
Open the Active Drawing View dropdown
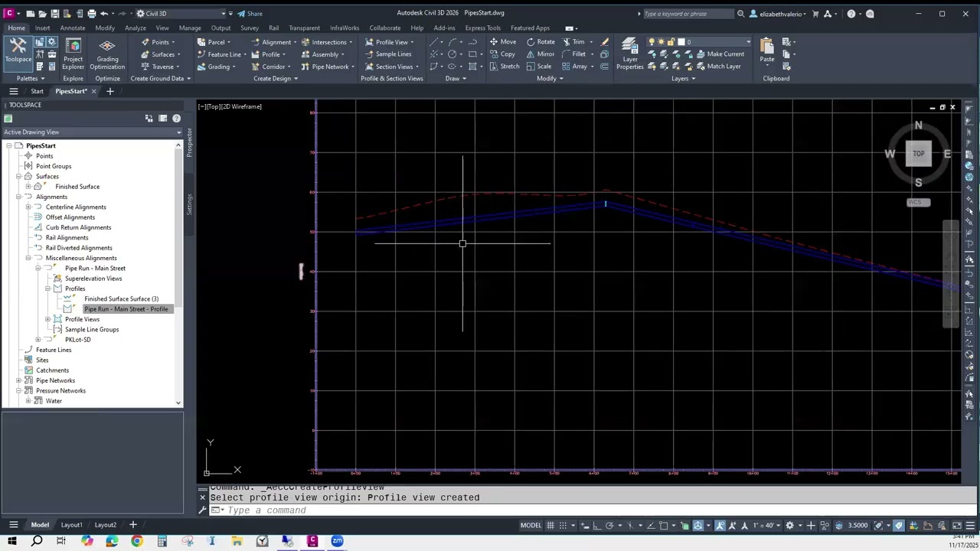(x=92, y=132)
